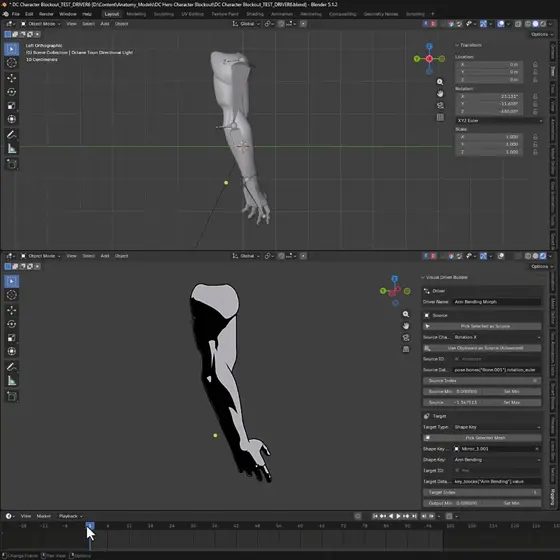Image resolution: width=560 pixels, height=560 pixels.
Task: Open Object Mode dropdown in bottom viewport
Action: (x=40, y=256)
